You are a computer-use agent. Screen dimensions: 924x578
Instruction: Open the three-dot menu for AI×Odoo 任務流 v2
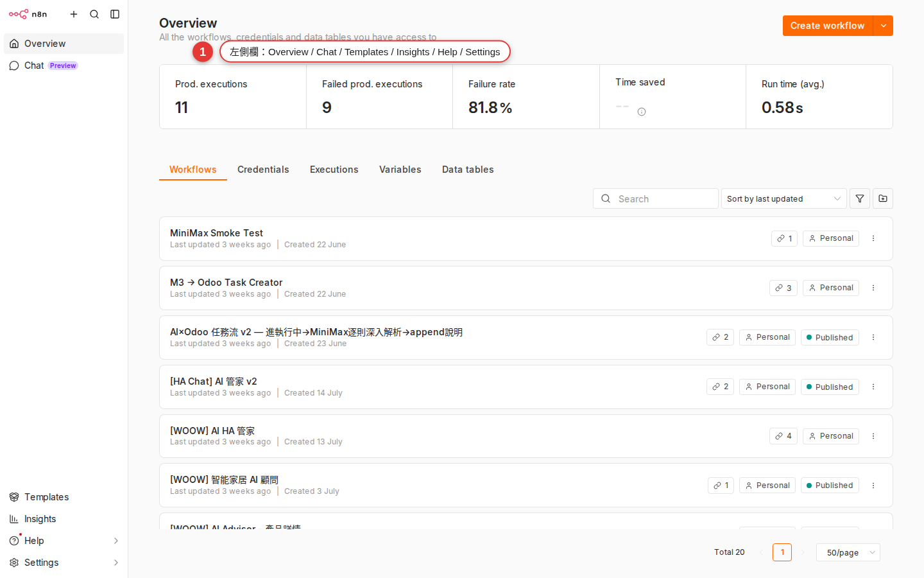[873, 337]
